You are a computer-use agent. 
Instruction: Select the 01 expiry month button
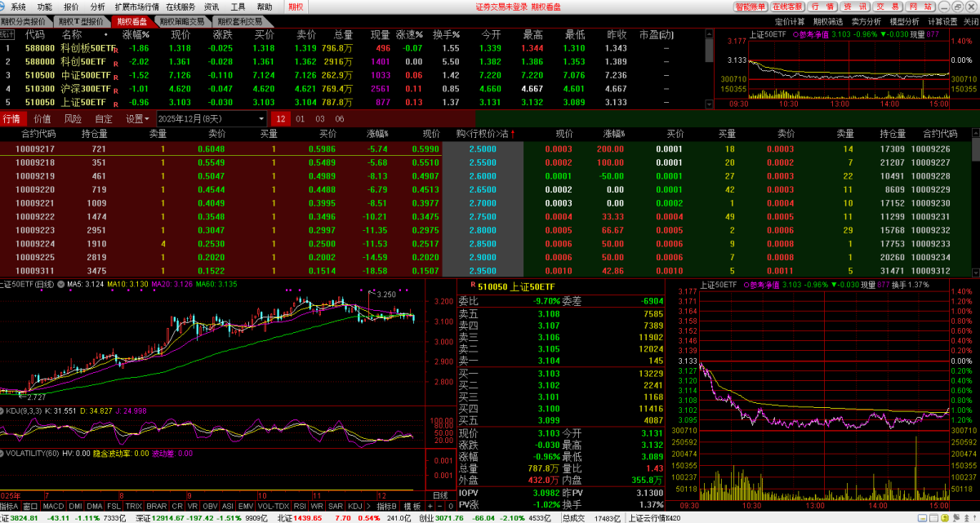[300, 119]
